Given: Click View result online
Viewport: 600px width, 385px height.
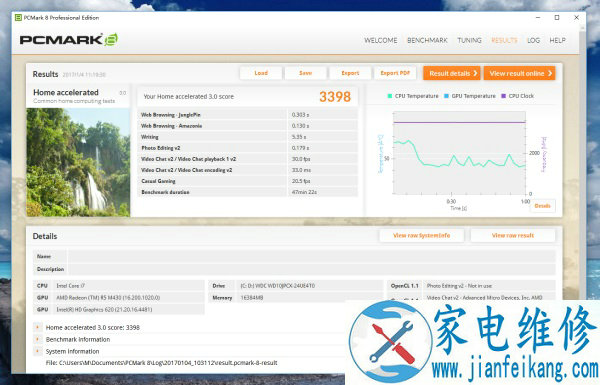Looking at the screenshot, I should click(x=519, y=73).
